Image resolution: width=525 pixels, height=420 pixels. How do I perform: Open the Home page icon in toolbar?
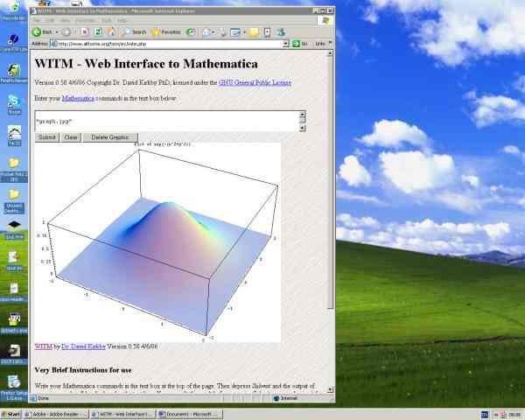pos(111,31)
